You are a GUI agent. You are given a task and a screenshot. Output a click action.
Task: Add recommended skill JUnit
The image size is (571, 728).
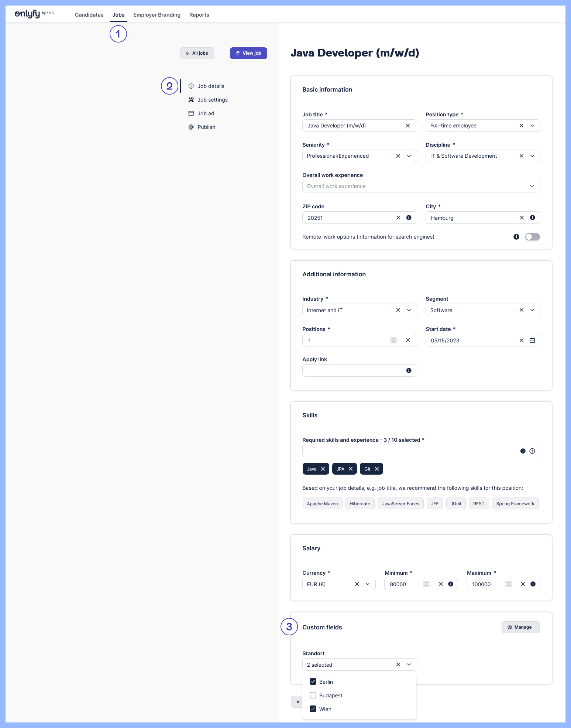pyautogui.click(x=456, y=504)
